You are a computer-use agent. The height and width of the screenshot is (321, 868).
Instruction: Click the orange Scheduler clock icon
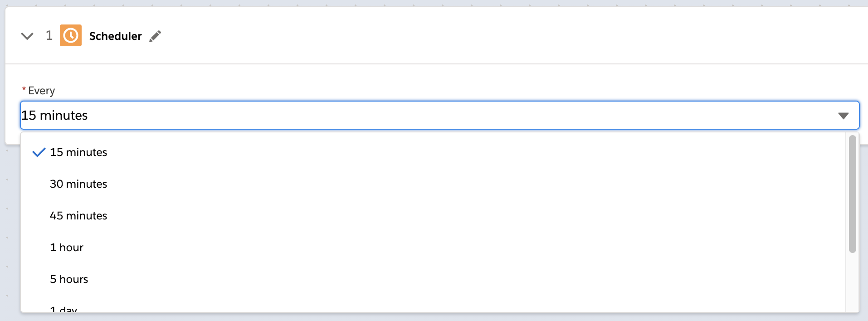click(x=70, y=36)
